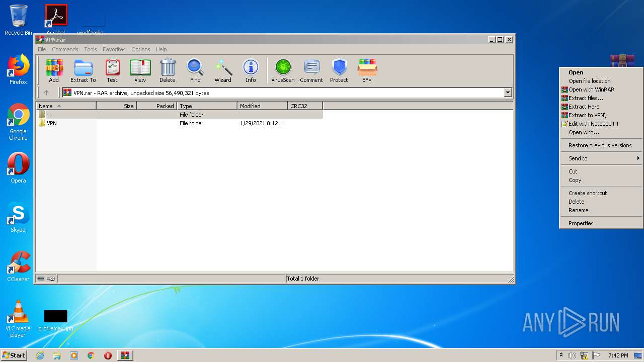
Task: Click the Extract To toolbar icon
Action: 83,70
